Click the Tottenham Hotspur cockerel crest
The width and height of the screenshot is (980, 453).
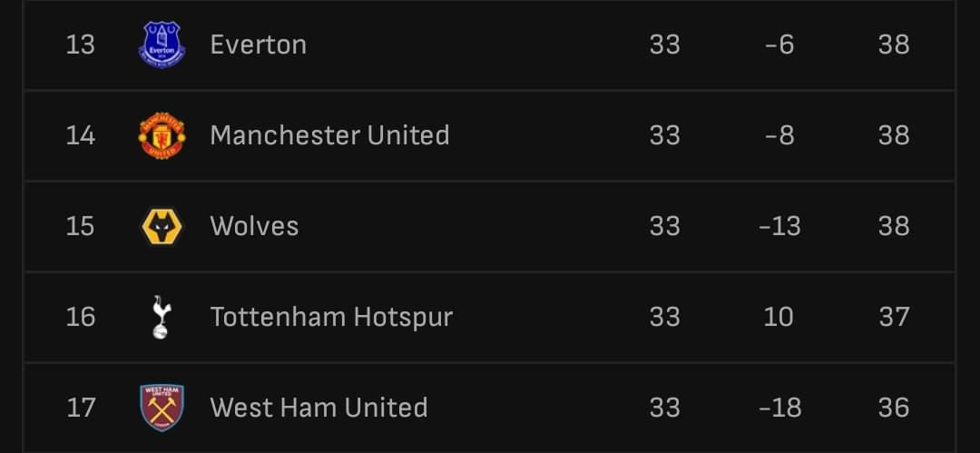click(162, 317)
